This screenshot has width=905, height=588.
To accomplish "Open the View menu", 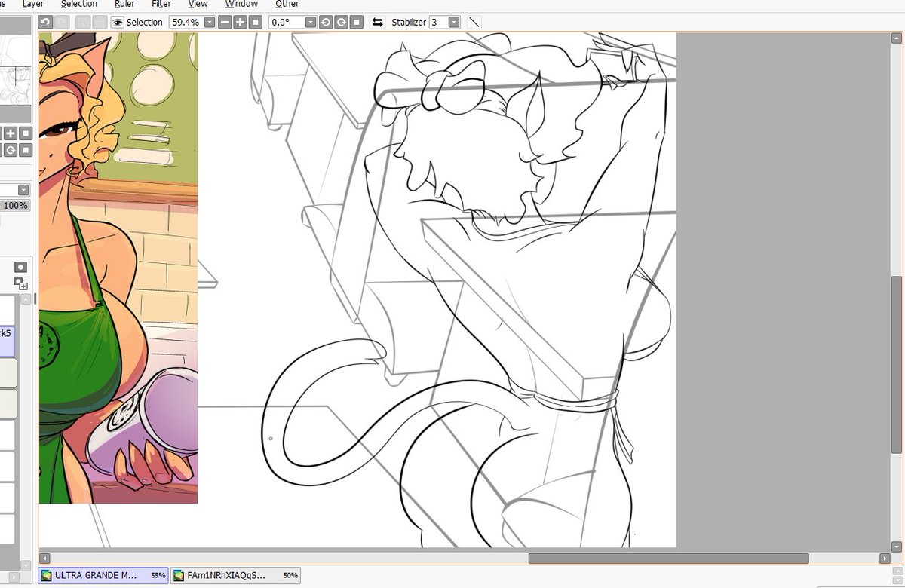I will tap(198, 4).
